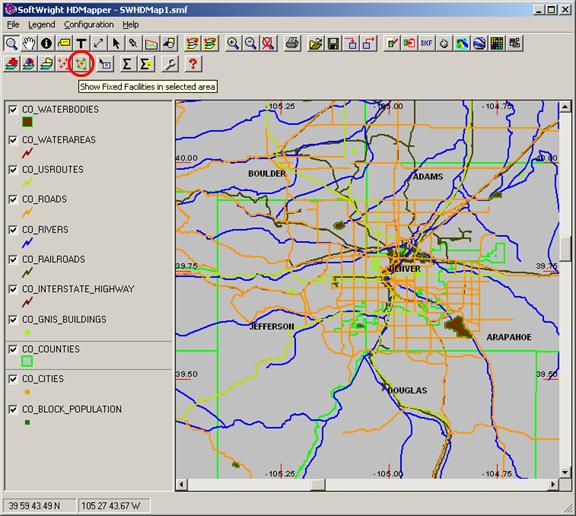The image size is (576, 516).
Task: Show Fixed Facilities in selected area icon
Action: point(82,64)
